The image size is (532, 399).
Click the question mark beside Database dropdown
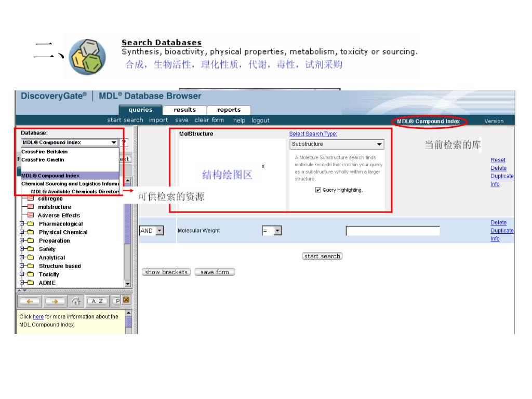click(124, 142)
